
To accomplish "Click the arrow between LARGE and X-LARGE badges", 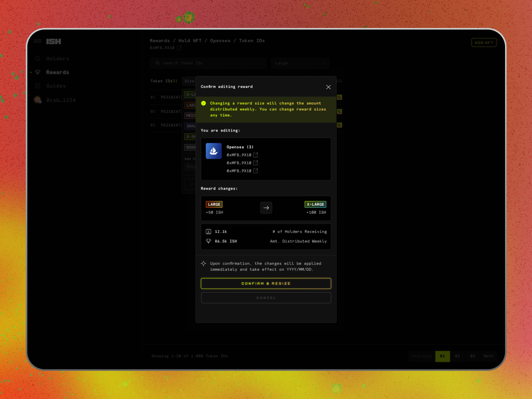I will (x=266, y=208).
